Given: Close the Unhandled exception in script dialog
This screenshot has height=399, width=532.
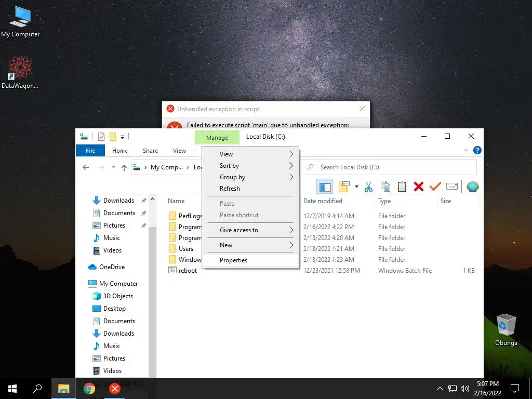Looking at the screenshot, I should click(x=362, y=109).
